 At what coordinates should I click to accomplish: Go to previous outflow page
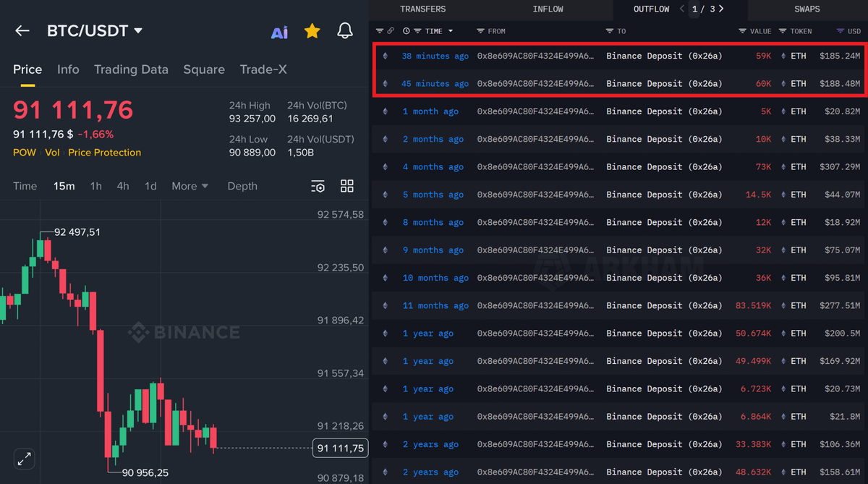click(x=681, y=9)
